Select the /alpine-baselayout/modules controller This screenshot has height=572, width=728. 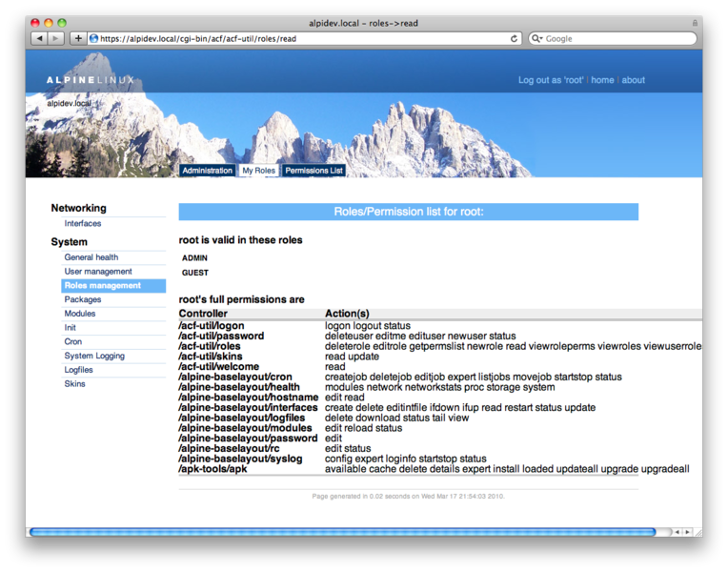click(245, 428)
